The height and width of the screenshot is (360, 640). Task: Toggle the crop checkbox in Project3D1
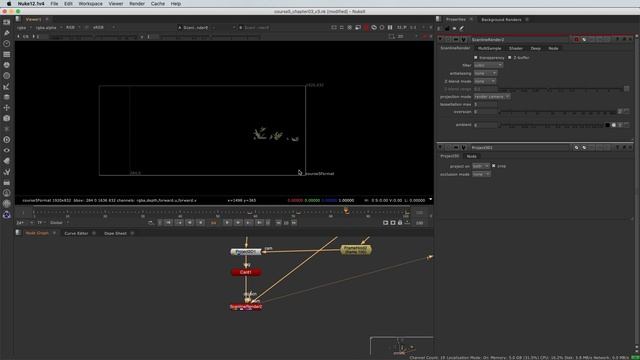tap(493, 166)
